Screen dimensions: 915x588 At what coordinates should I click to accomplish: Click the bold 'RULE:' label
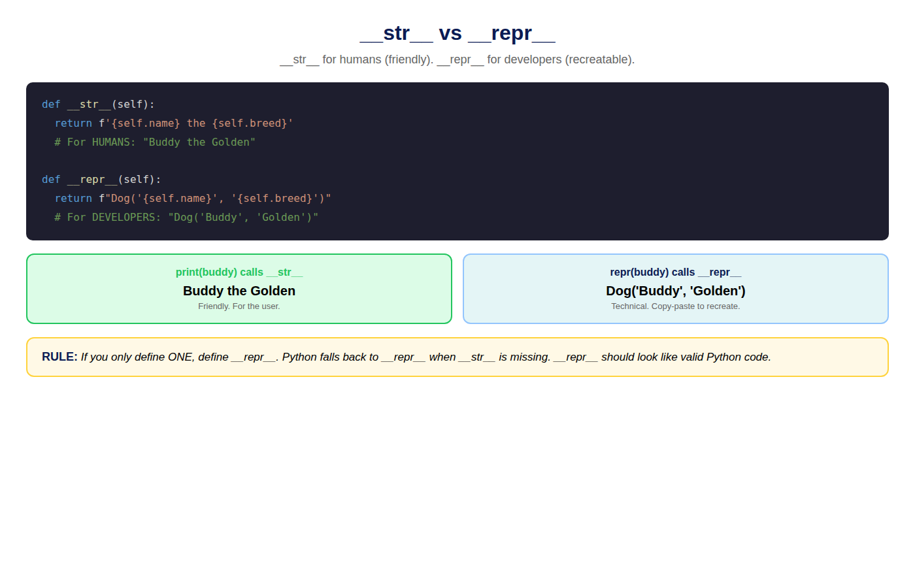pyautogui.click(x=59, y=357)
